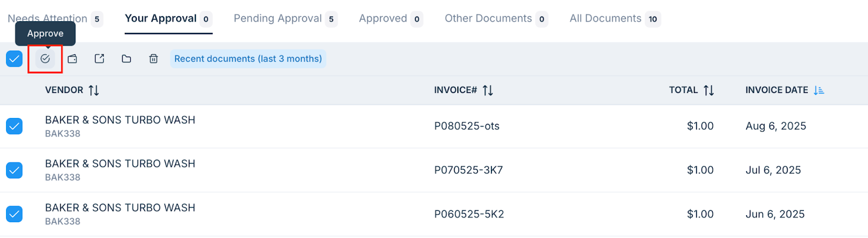This screenshot has width=868, height=238.
Task: Click the Approve checkmark icon
Action: click(x=45, y=59)
